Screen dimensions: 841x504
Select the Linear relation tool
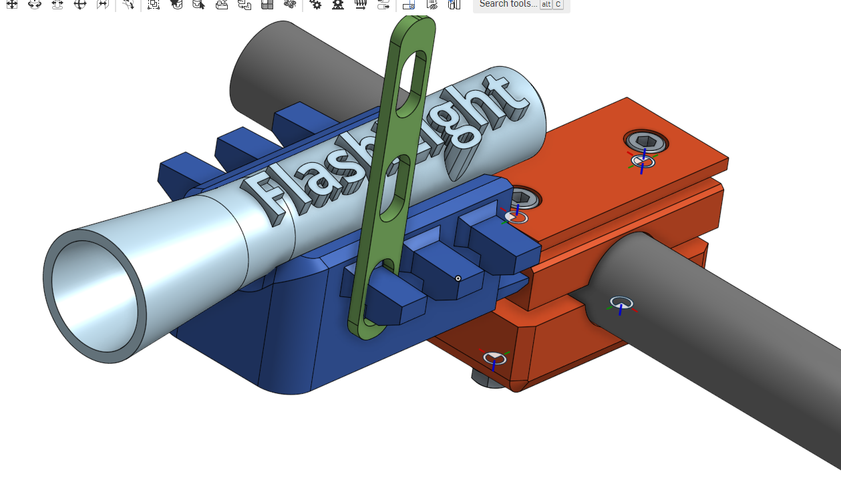(383, 4)
